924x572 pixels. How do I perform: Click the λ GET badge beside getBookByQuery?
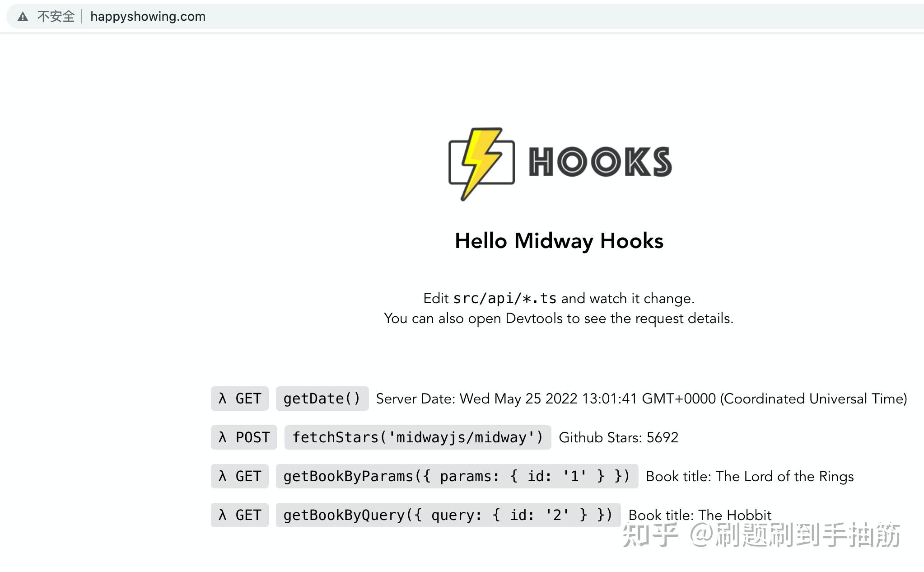[x=239, y=515]
